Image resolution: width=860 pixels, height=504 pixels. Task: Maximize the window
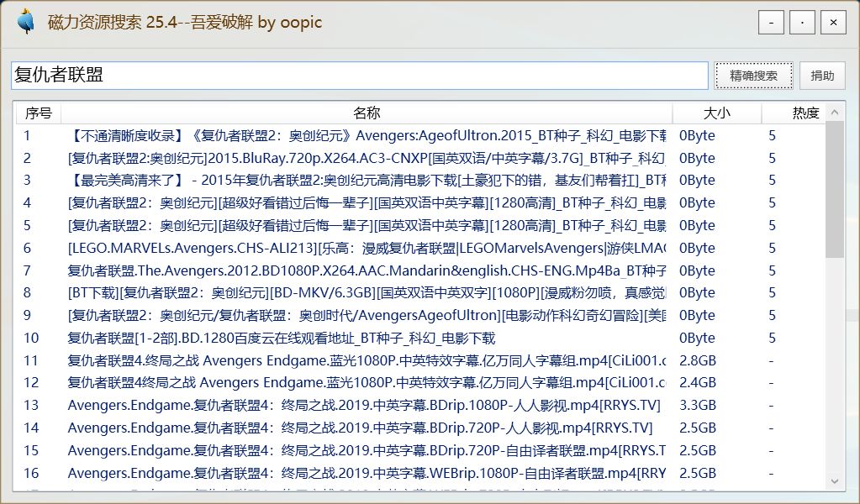coord(802,23)
